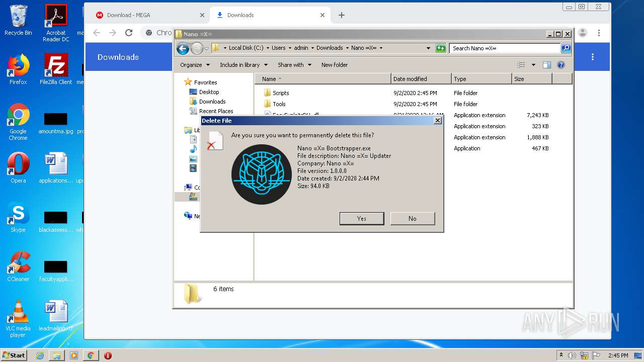Click the admin breadcrumb segment
This screenshot has width=644, height=362.
click(x=301, y=48)
